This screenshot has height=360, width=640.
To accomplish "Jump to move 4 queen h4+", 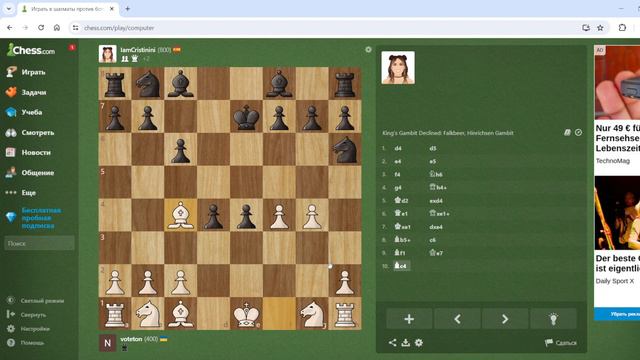I will 438,187.
